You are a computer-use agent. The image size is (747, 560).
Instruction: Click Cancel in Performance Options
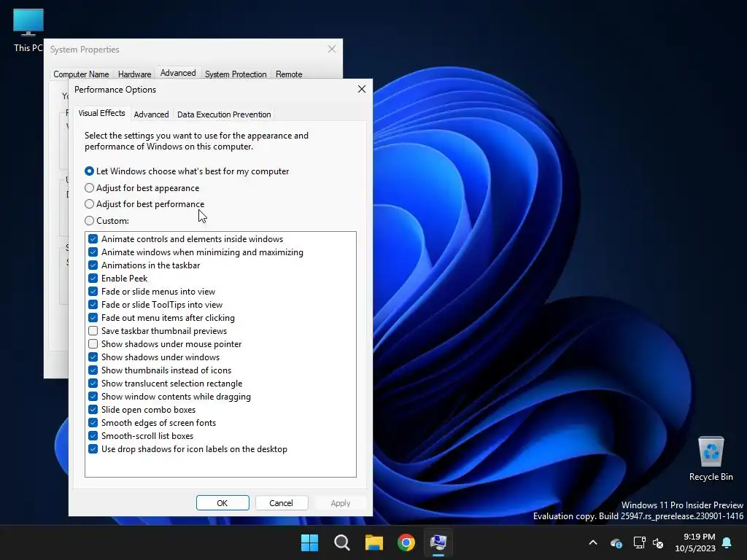click(281, 503)
